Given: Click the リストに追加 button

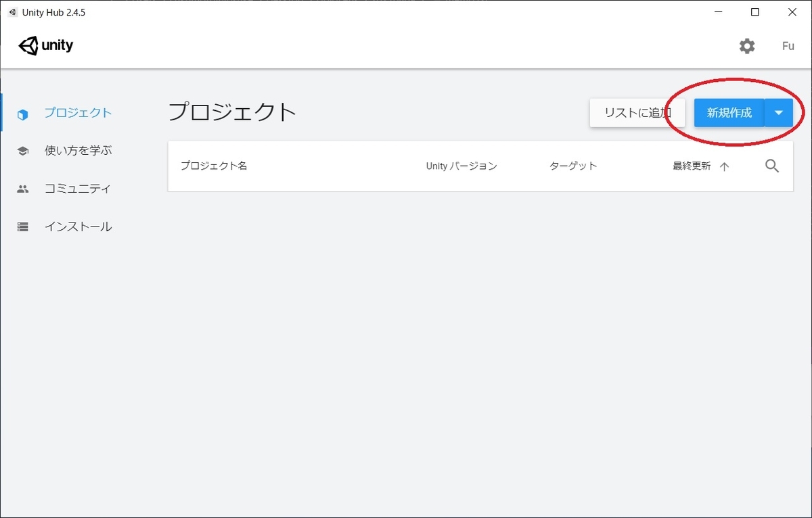Looking at the screenshot, I should [637, 113].
